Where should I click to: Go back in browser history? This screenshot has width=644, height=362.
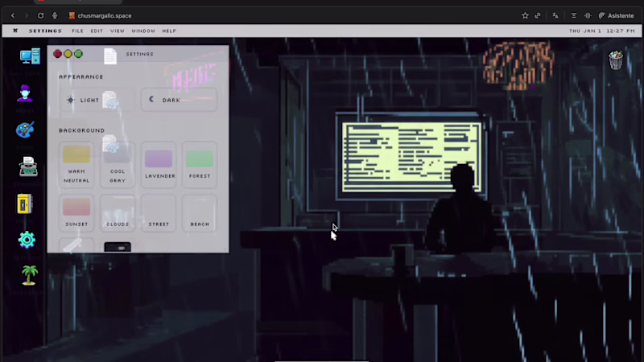13,15
